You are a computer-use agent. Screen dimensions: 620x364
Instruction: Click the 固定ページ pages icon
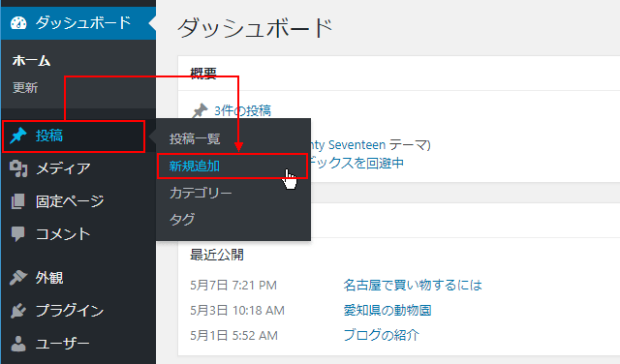click(17, 201)
